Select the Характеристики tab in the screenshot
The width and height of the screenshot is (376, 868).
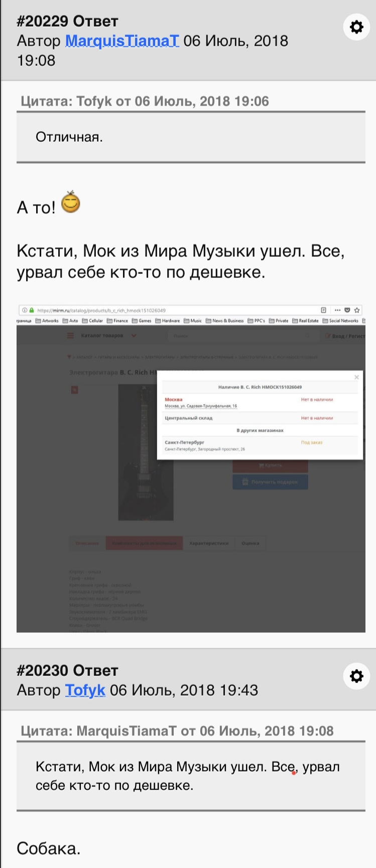coord(209,543)
